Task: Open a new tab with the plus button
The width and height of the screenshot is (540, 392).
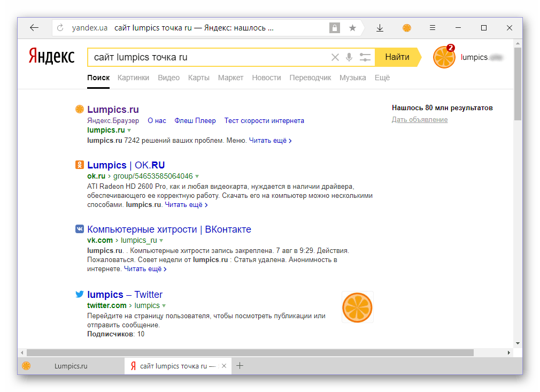Action: 240,366
